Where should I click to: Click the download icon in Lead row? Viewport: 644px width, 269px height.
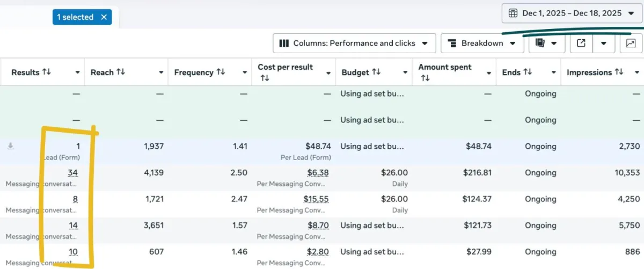point(10,146)
